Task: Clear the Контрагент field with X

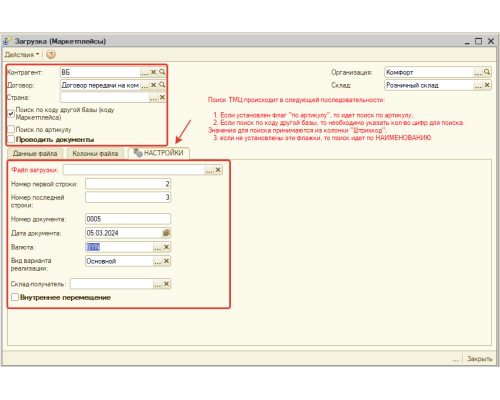Action: (153, 72)
